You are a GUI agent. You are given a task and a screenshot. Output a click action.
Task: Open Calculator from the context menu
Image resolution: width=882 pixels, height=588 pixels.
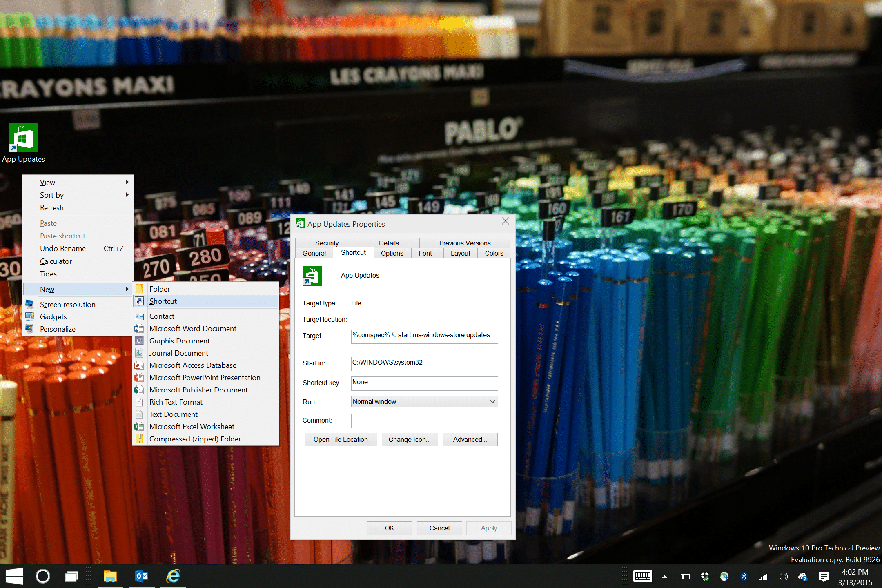(78, 261)
